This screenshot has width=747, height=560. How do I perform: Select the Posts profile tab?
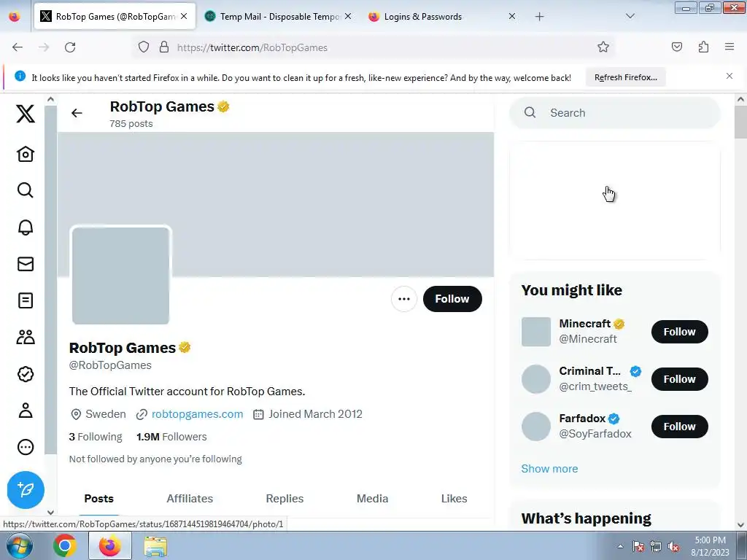pyautogui.click(x=99, y=499)
